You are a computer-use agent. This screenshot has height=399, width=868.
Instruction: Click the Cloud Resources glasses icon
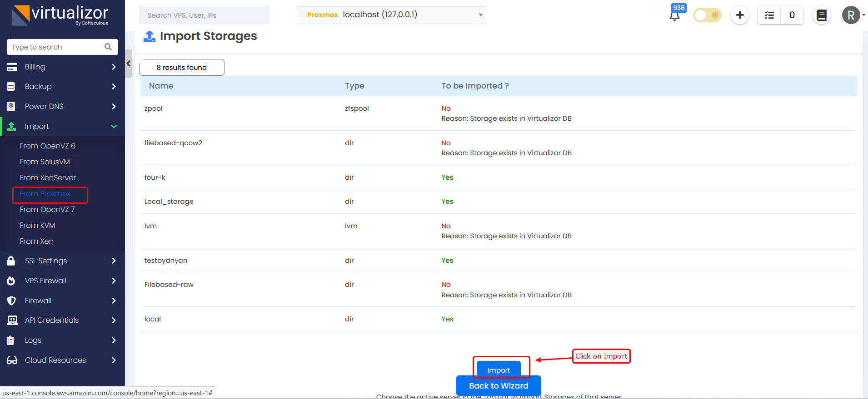[12, 360]
